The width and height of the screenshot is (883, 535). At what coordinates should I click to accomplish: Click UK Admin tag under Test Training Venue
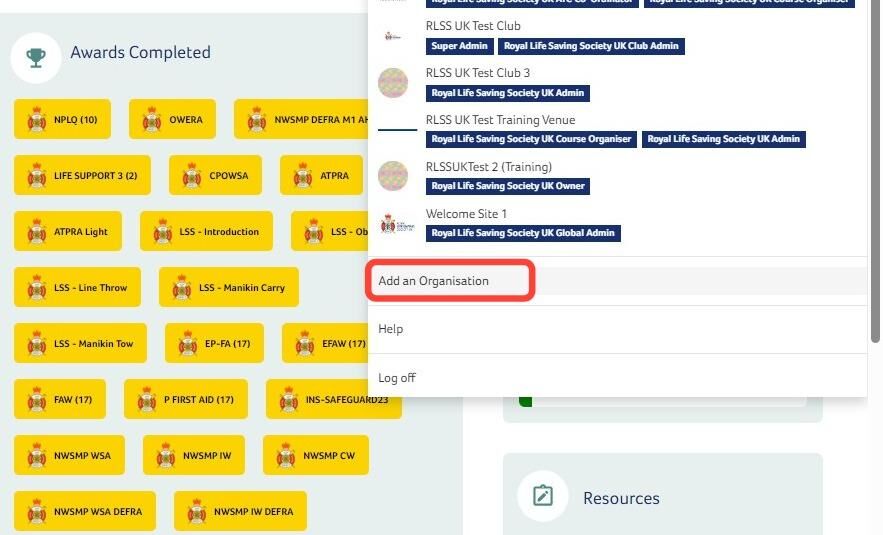coord(724,139)
